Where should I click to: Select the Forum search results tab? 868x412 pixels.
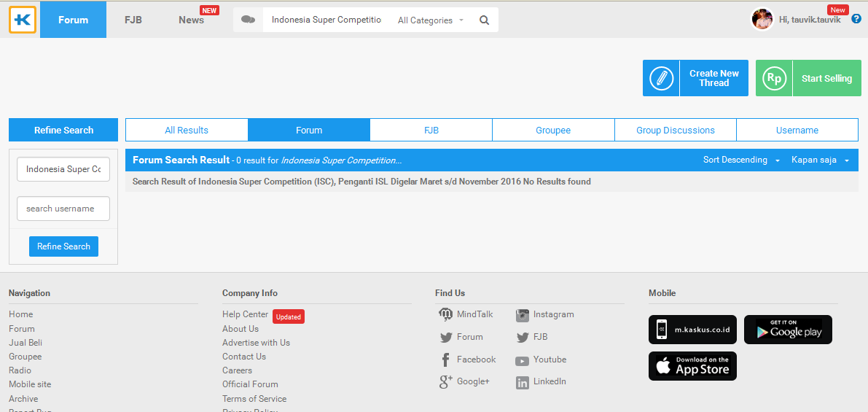point(309,130)
